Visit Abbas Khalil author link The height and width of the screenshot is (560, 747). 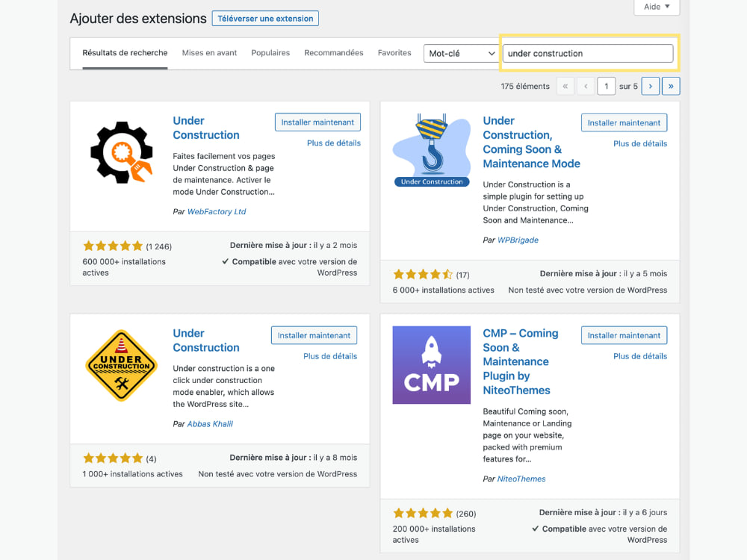pyautogui.click(x=210, y=424)
